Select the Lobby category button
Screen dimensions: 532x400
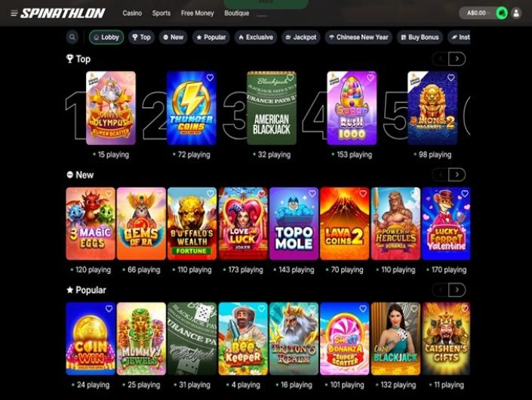[106, 37]
